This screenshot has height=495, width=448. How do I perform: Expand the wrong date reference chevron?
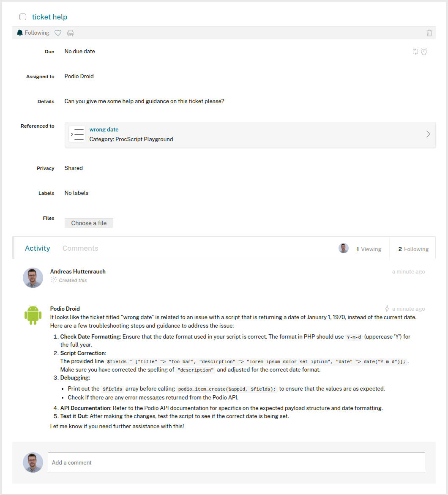428,134
